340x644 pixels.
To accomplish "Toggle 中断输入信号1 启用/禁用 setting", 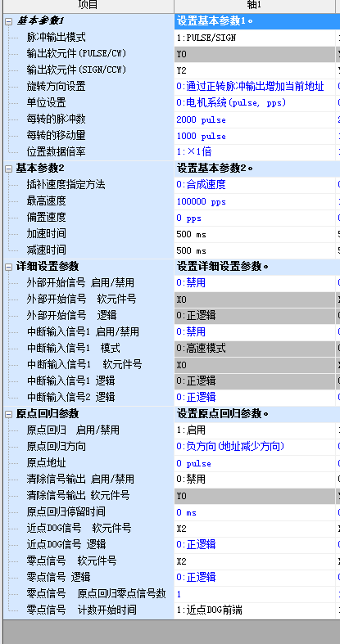I will [x=255, y=332].
